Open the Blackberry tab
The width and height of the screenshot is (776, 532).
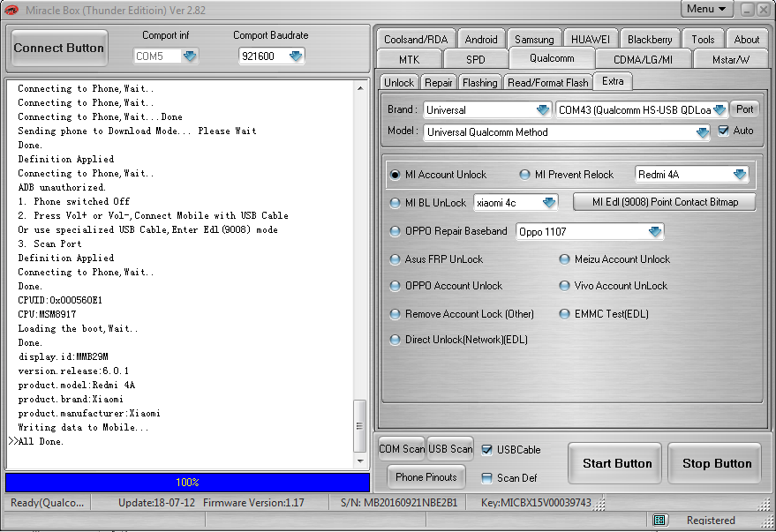click(650, 39)
